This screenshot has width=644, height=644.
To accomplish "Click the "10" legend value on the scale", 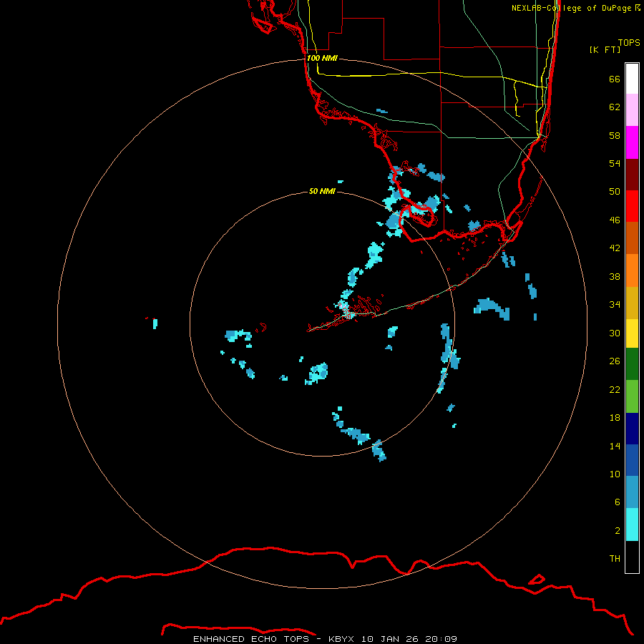I will [615, 474].
